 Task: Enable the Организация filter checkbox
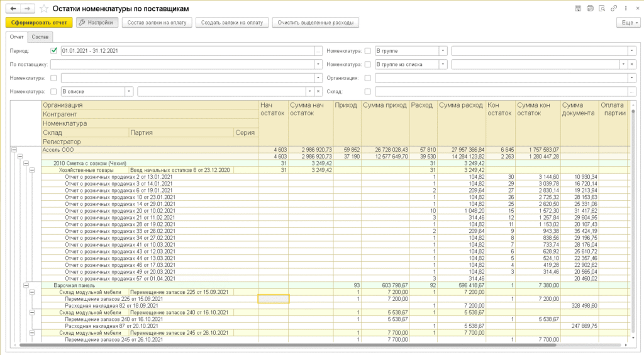tap(367, 78)
